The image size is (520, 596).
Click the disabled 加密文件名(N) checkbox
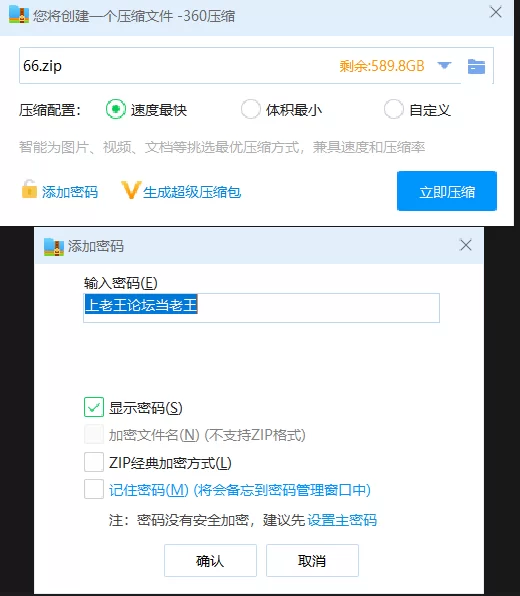(94, 434)
